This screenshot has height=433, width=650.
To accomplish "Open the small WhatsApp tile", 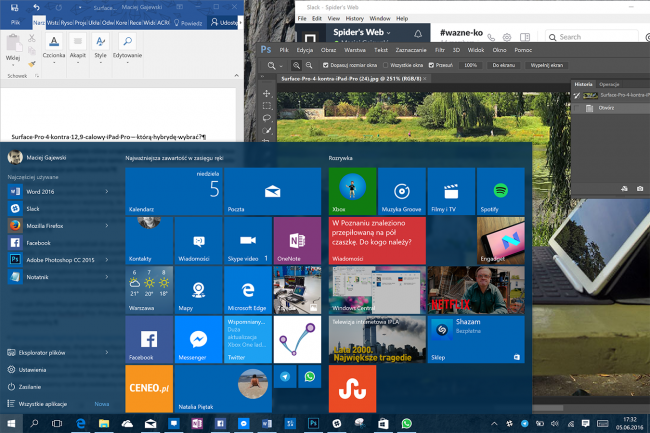I will click(310, 377).
